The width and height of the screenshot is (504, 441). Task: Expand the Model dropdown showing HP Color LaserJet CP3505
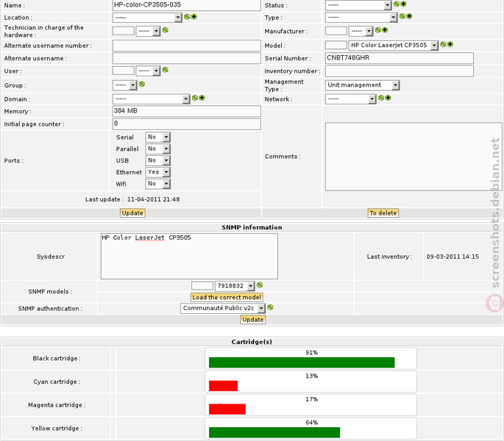(x=394, y=46)
